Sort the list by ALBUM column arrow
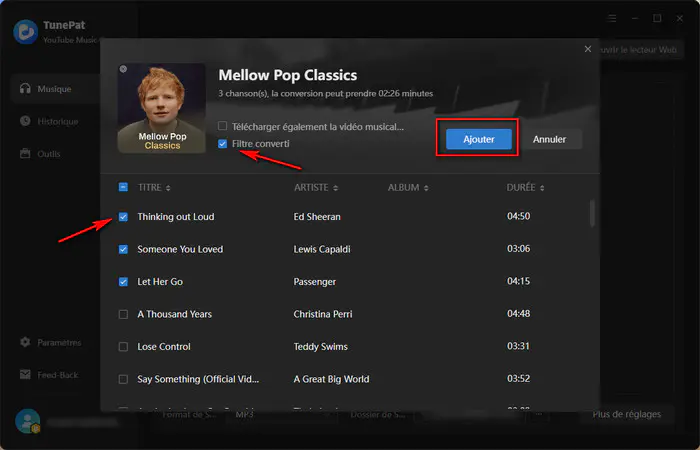This screenshot has width=700, height=450. click(x=426, y=188)
